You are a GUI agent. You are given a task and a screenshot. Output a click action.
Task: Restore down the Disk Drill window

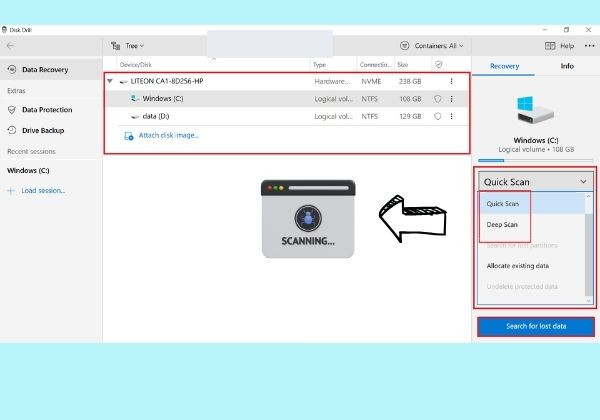point(567,30)
